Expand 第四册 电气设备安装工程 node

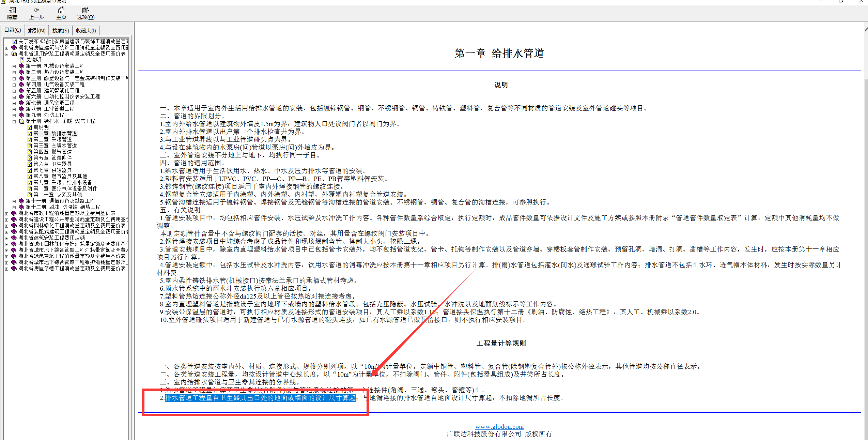click(x=14, y=85)
